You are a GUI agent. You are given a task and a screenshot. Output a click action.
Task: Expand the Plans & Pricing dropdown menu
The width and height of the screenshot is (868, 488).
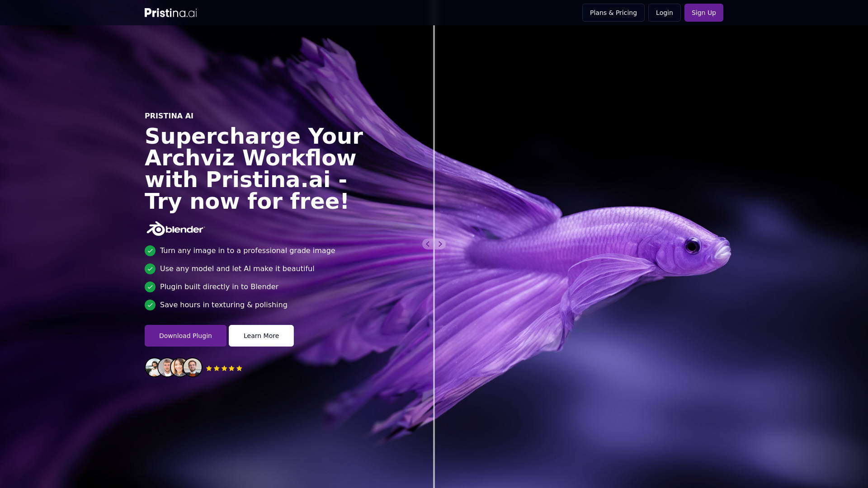click(613, 13)
